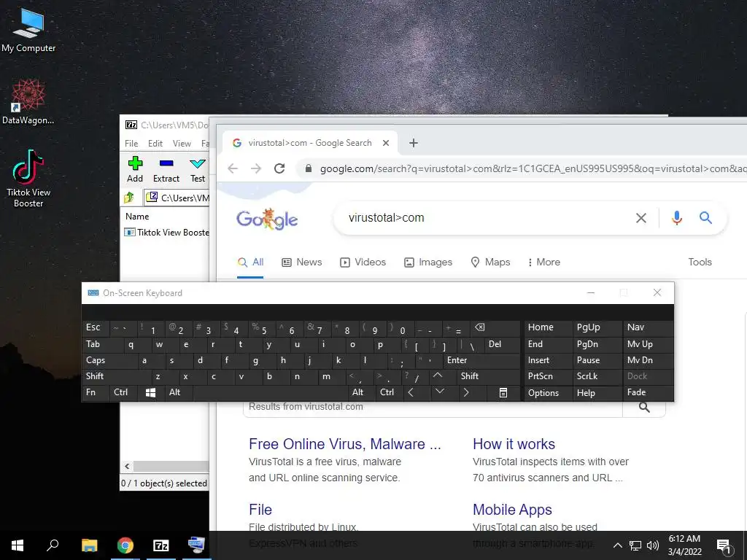Open My Computer desktop icon
The height and width of the screenshot is (560, 747).
(x=28, y=31)
